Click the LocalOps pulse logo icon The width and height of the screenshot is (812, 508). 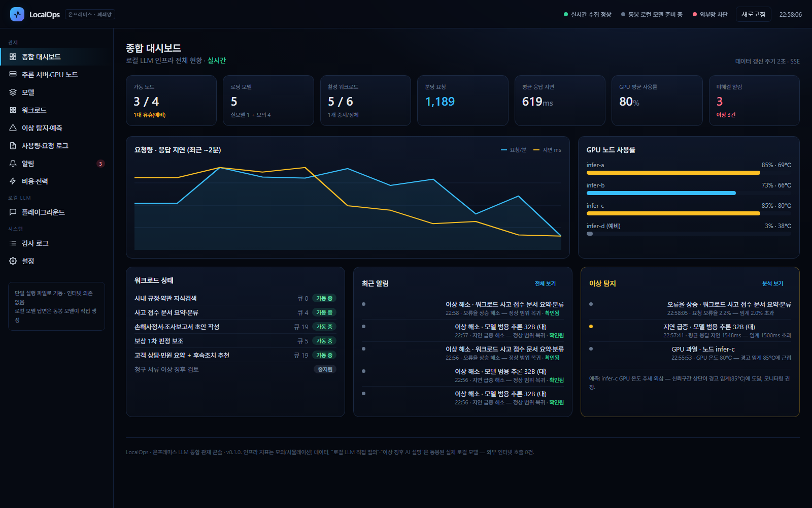click(17, 14)
